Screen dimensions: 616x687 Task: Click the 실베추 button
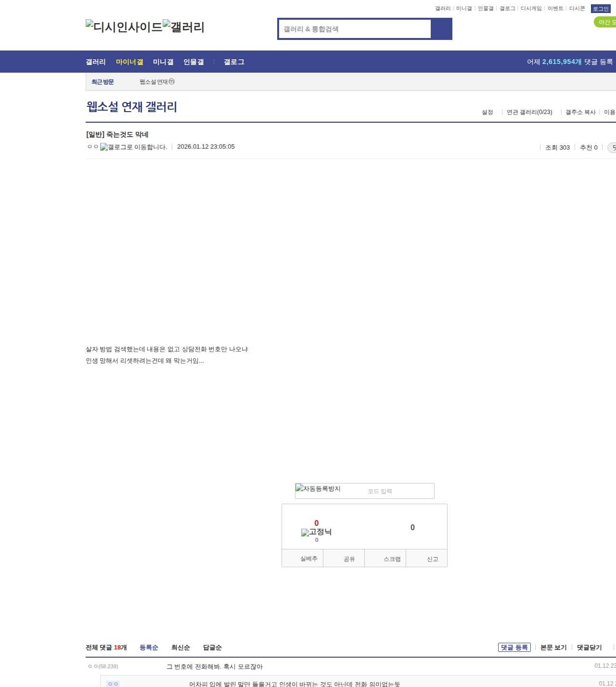[x=302, y=559]
